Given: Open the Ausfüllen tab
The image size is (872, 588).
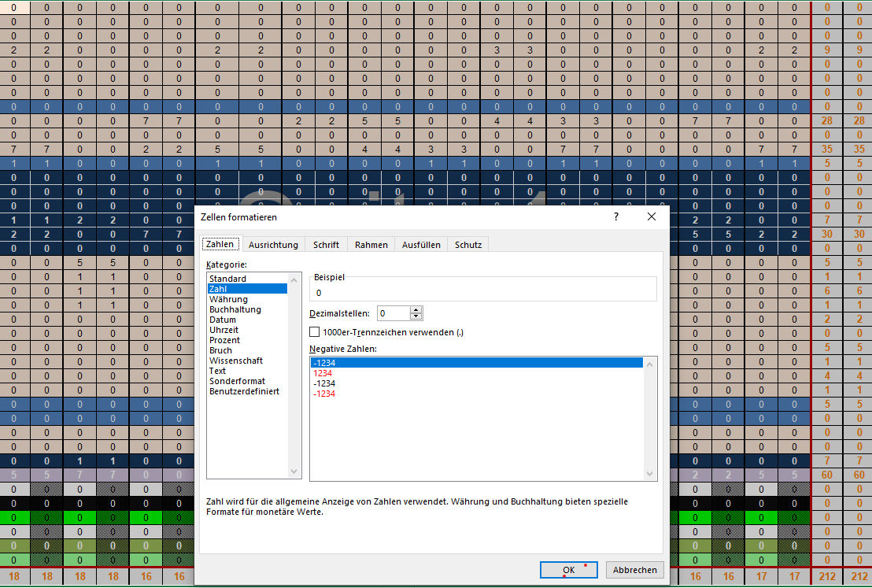Looking at the screenshot, I should point(421,245).
